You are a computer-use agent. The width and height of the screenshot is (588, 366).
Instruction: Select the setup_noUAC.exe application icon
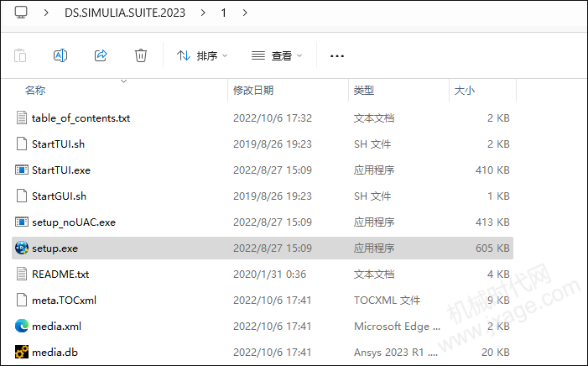click(22, 222)
